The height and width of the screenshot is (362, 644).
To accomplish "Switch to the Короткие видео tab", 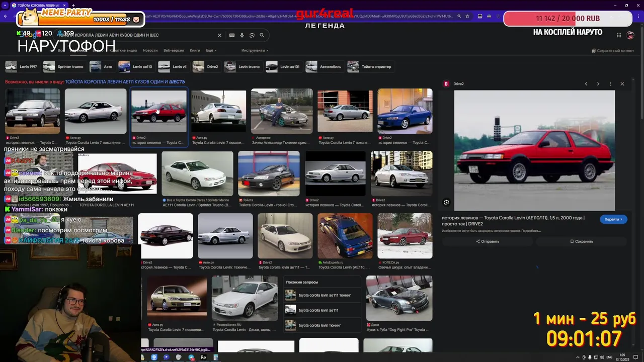I will click(123, 50).
